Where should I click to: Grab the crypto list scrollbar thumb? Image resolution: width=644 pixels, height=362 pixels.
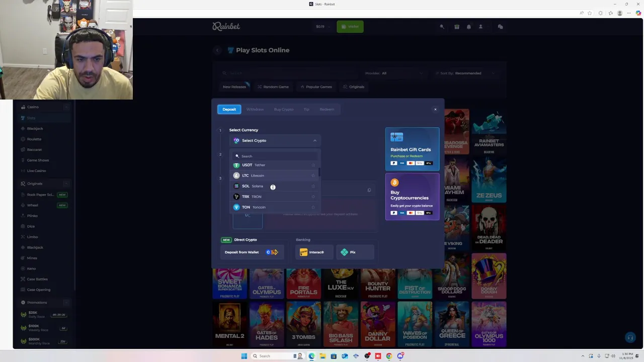319,172
